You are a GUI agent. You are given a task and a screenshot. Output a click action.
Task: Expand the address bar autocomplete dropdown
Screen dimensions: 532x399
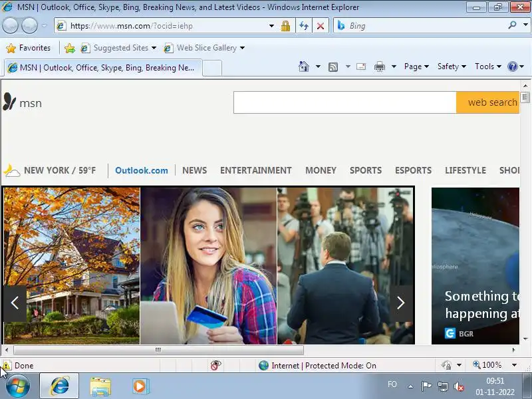(271, 26)
